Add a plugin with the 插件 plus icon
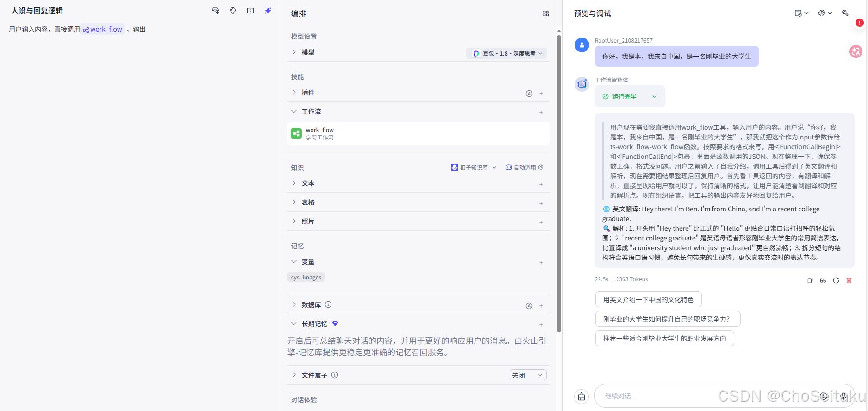868x411 pixels. click(541, 94)
